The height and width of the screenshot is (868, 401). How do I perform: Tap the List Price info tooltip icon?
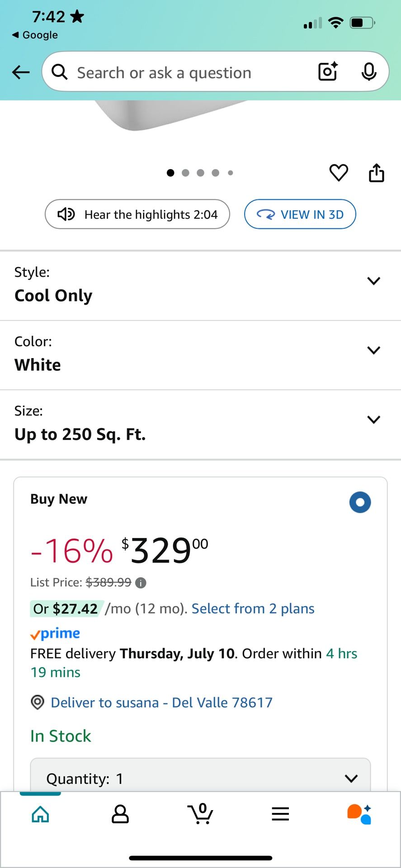coord(140,582)
